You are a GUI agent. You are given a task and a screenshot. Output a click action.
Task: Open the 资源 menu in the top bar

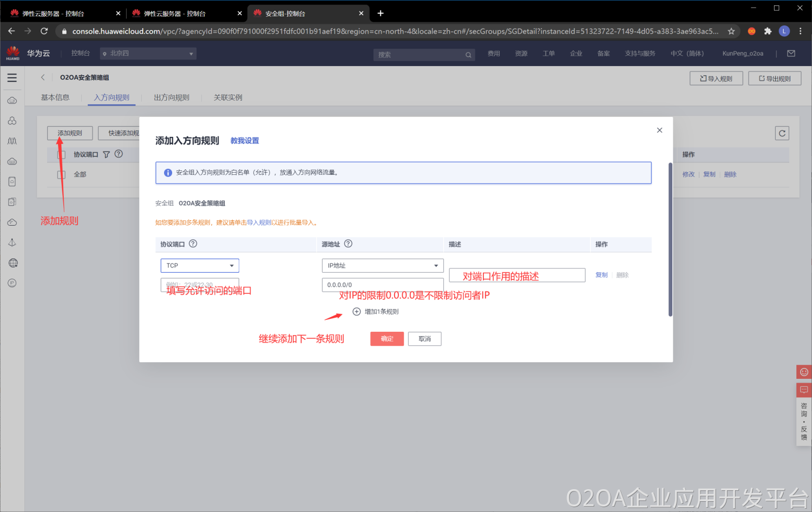tap(521, 54)
